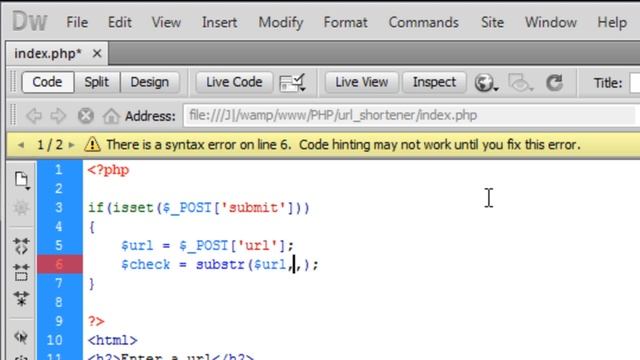Click the Show Code Navigator icon
Screen dimensions: 640x360
tap(21, 207)
